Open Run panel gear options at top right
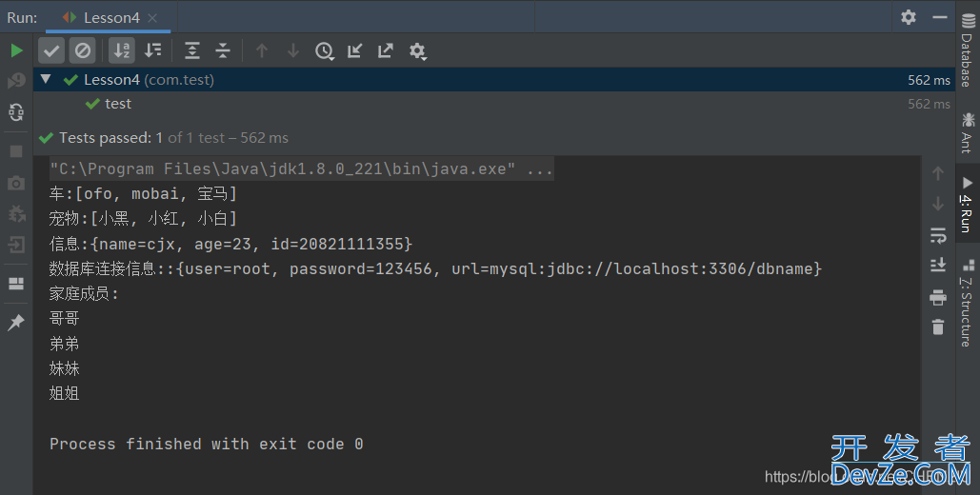 tap(909, 17)
